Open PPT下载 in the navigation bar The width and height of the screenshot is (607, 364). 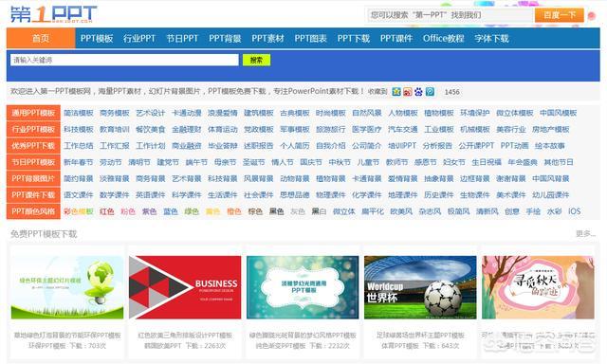[354, 39]
